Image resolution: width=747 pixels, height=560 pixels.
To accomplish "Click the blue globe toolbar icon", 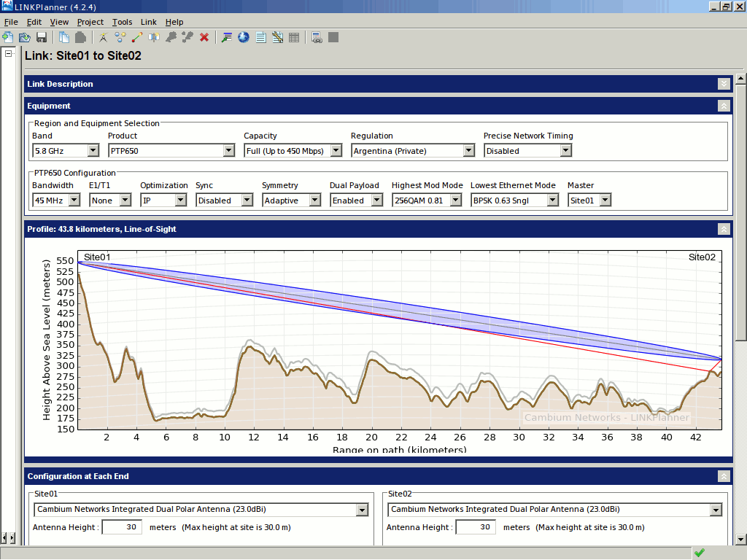I will point(244,37).
